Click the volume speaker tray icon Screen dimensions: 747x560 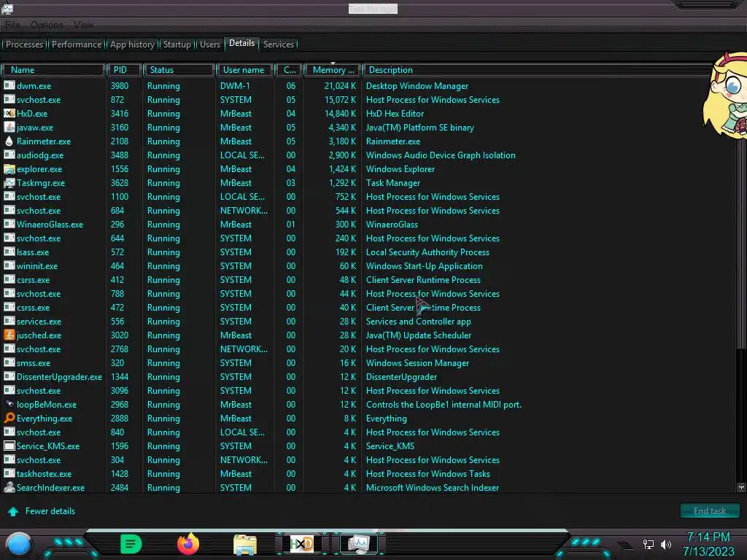click(x=666, y=544)
